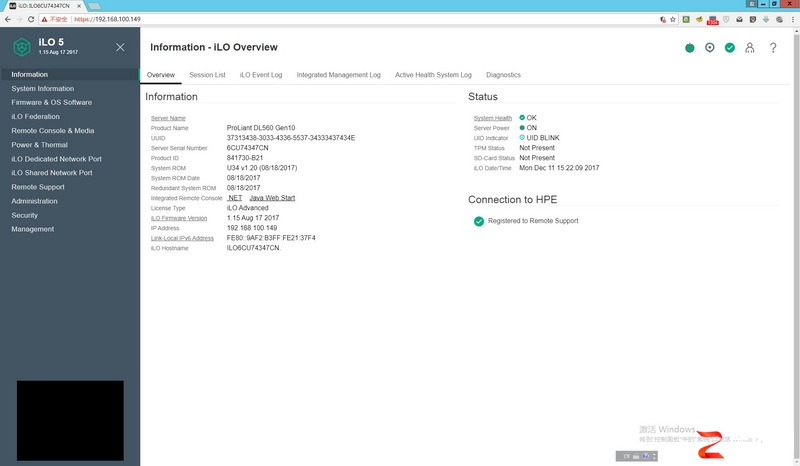The height and width of the screenshot is (466, 800).
Task: Click the Registered to Remote Support check icon
Action: [479, 221]
